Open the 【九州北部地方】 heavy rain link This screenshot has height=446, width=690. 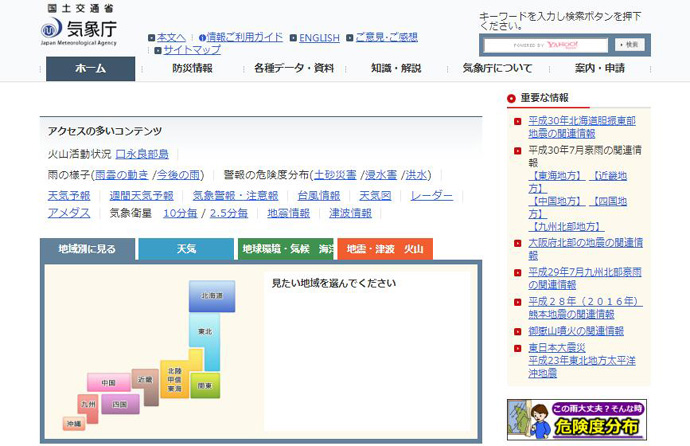click(566, 227)
